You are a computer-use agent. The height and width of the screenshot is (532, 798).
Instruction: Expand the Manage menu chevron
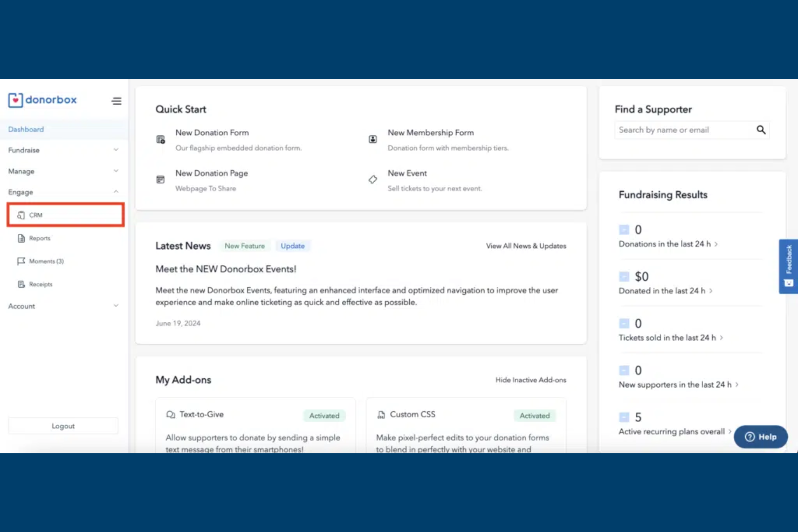tap(116, 171)
